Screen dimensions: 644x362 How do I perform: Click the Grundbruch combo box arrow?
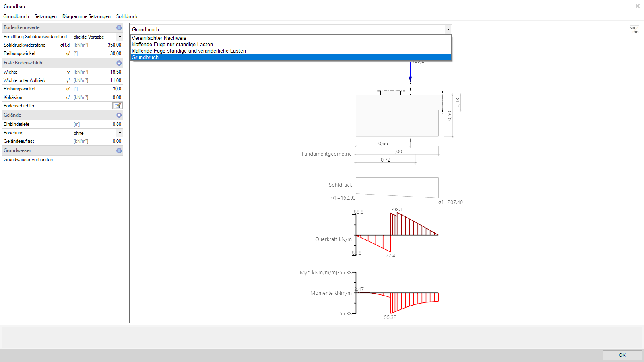pyautogui.click(x=448, y=29)
